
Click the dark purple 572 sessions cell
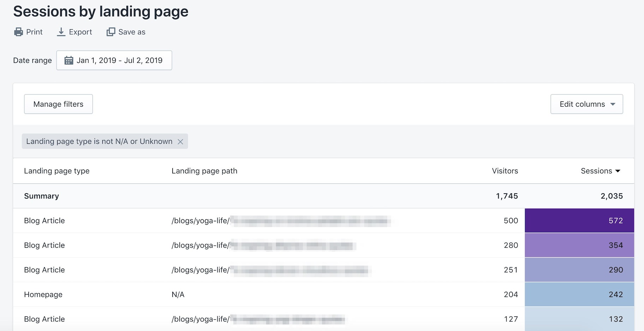click(579, 221)
